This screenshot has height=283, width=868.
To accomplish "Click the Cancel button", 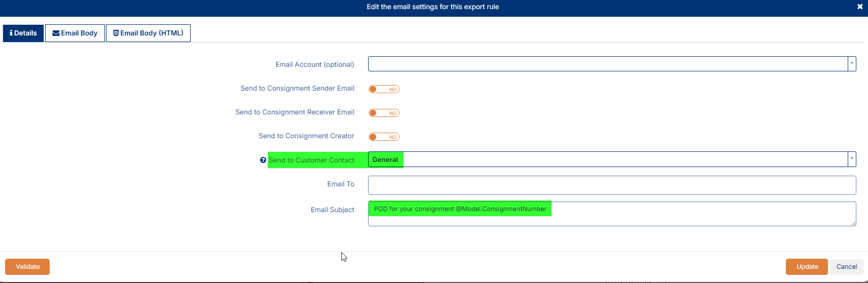I will click(x=846, y=267).
